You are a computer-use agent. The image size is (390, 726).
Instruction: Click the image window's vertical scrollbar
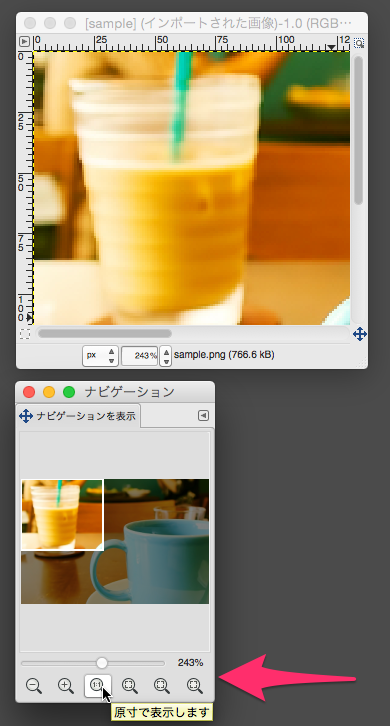pyautogui.click(x=358, y=130)
